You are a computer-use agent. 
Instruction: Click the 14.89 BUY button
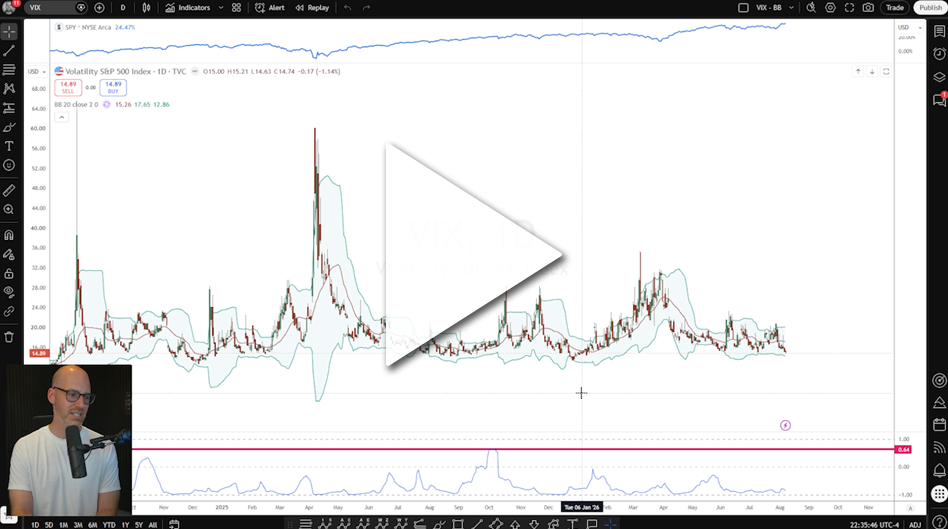point(113,88)
